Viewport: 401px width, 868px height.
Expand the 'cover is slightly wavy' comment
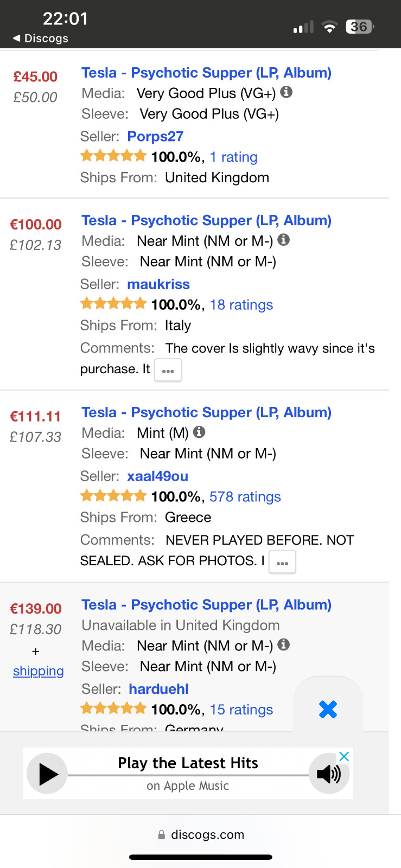tap(168, 371)
